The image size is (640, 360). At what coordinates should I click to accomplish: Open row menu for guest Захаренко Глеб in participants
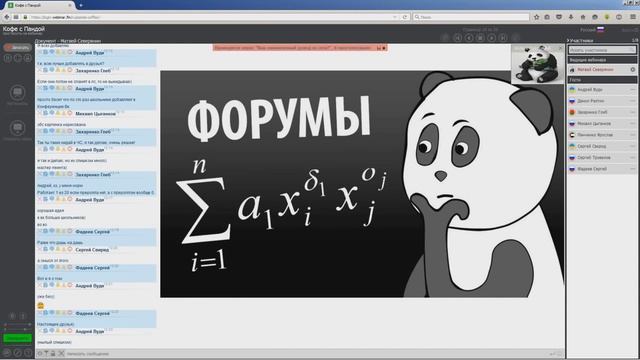633,112
